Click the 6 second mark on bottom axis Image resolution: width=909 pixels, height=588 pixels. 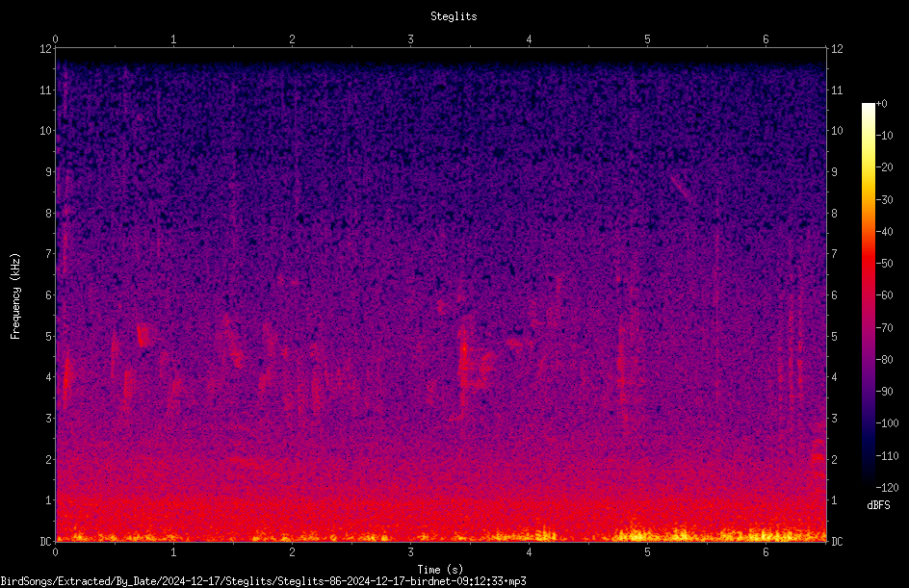(x=766, y=552)
